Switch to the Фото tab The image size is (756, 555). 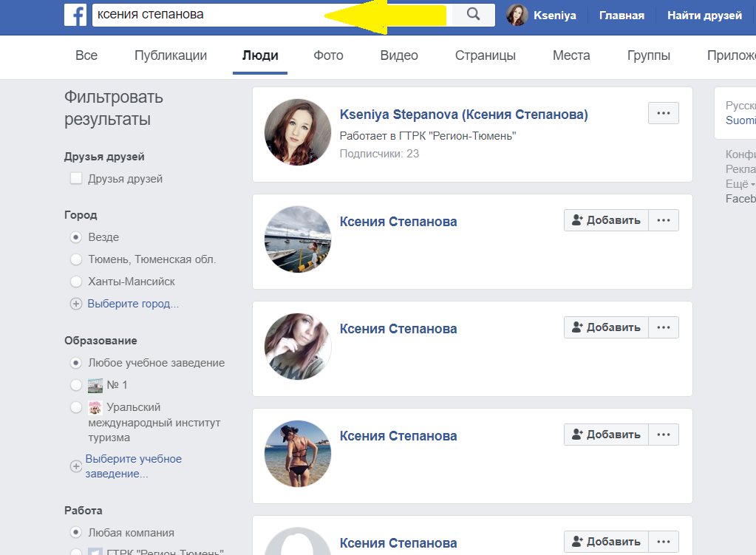[x=328, y=55]
